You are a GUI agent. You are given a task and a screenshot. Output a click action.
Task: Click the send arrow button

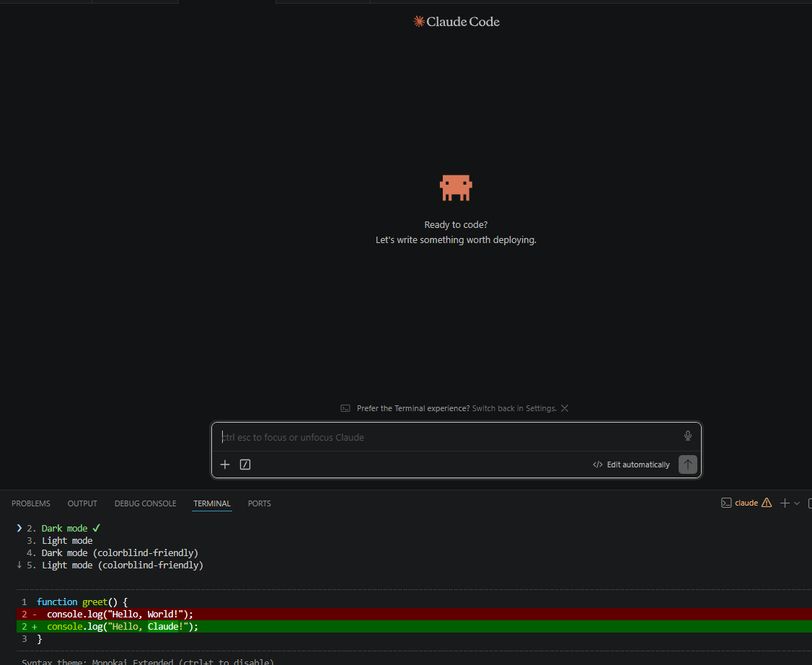coord(688,464)
